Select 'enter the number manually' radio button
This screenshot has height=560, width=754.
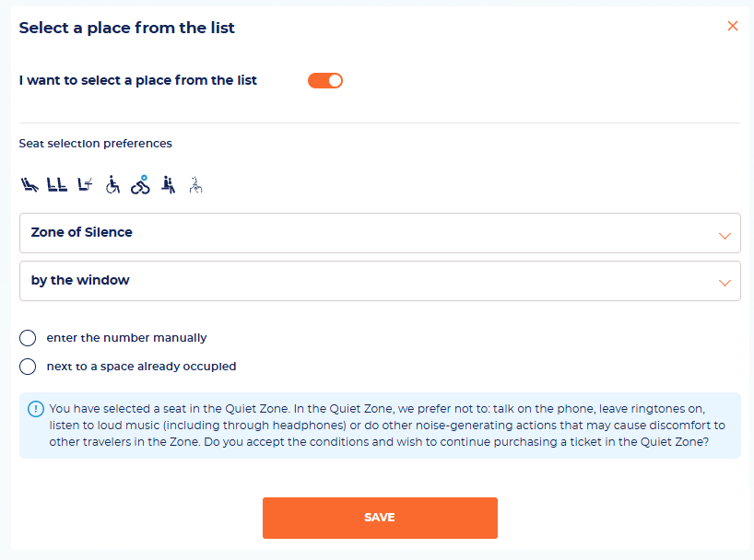pos(28,338)
